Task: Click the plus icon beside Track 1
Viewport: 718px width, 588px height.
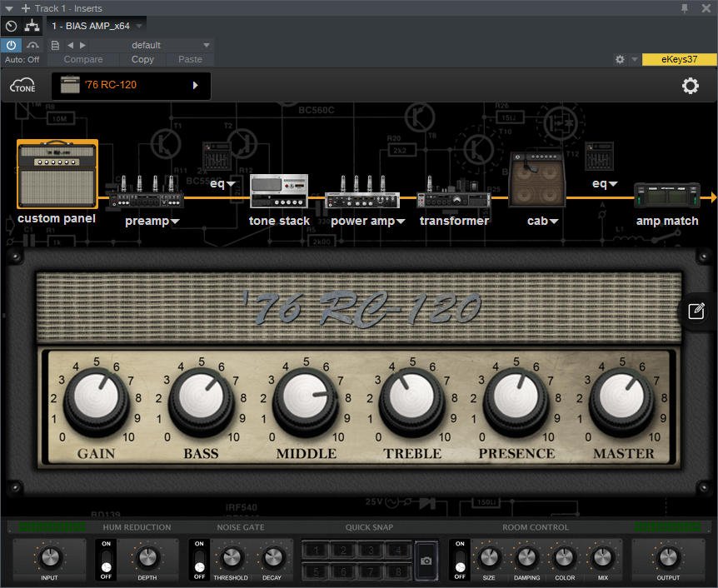Action: [x=26, y=8]
